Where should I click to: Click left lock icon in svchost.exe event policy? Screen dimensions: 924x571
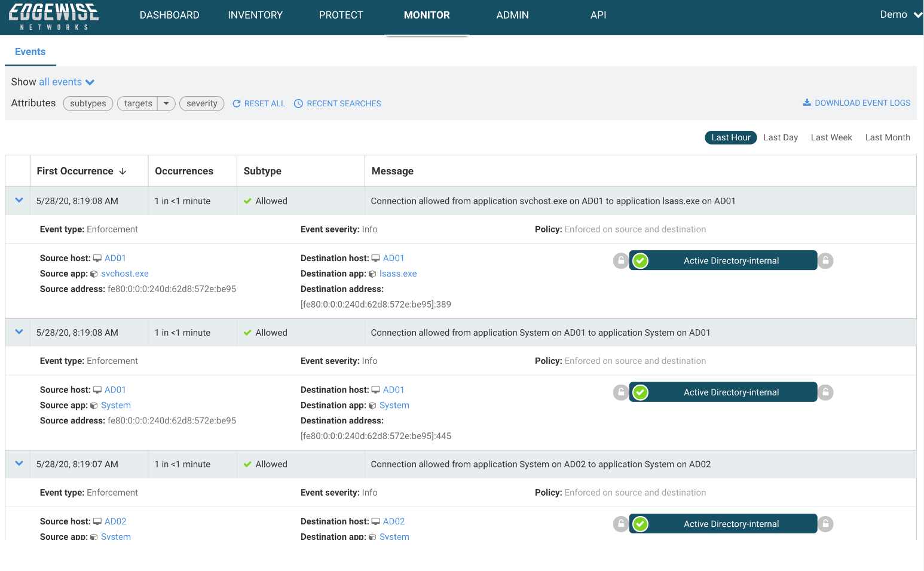pos(621,261)
